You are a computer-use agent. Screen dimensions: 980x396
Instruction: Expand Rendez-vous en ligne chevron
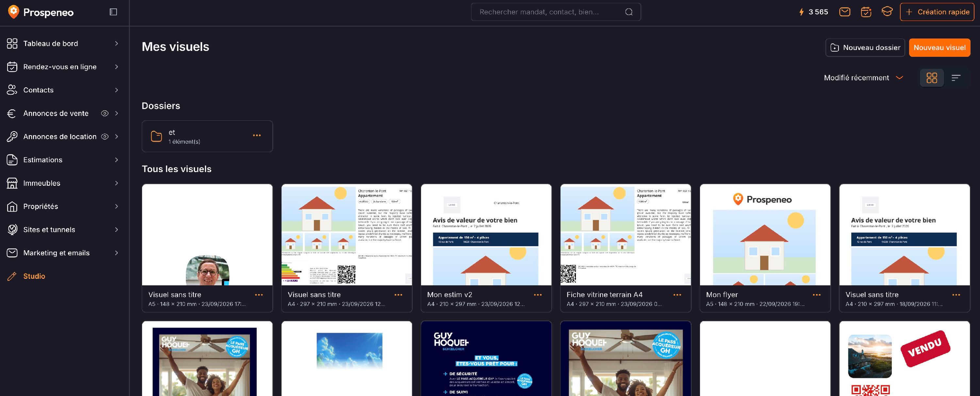116,67
